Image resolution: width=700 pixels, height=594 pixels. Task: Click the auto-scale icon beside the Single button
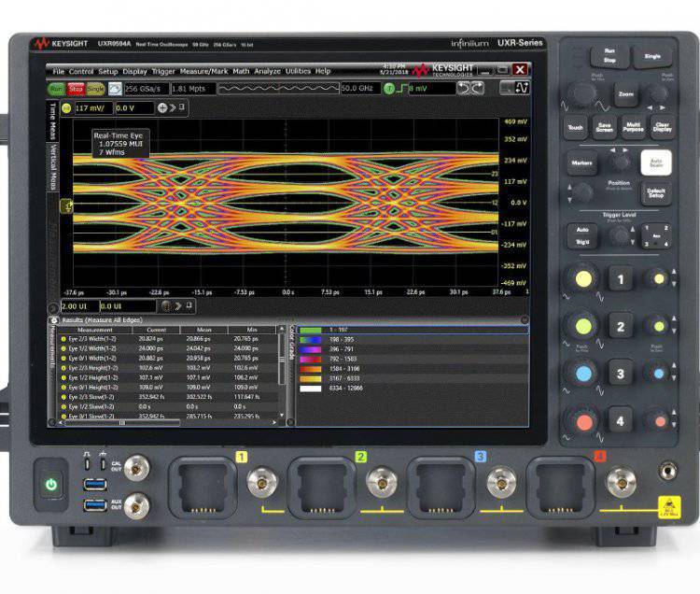click(x=115, y=89)
